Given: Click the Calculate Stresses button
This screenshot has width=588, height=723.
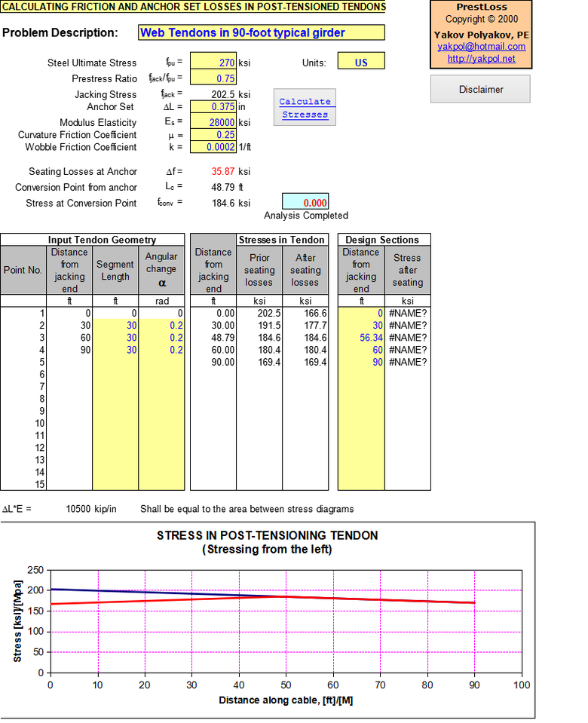Looking at the screenshot, I should pos(305,108).
